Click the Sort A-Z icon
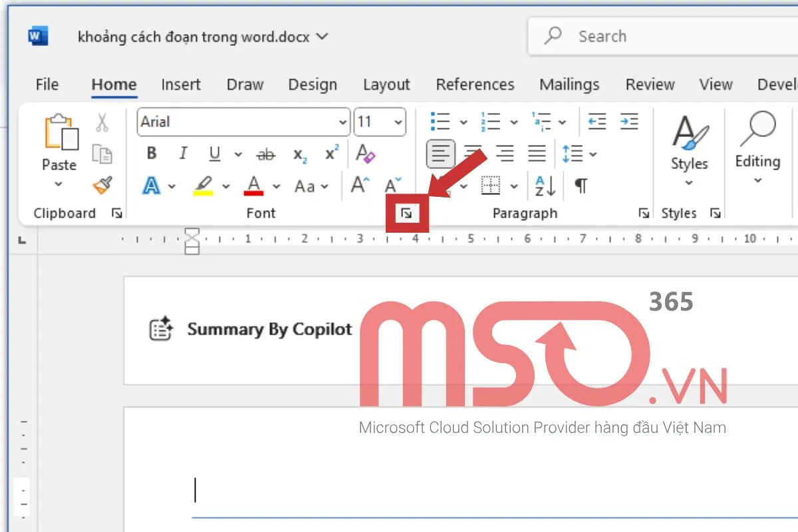Image resolution: width=798 pixels, height=532 pixels. pos(545,186)
